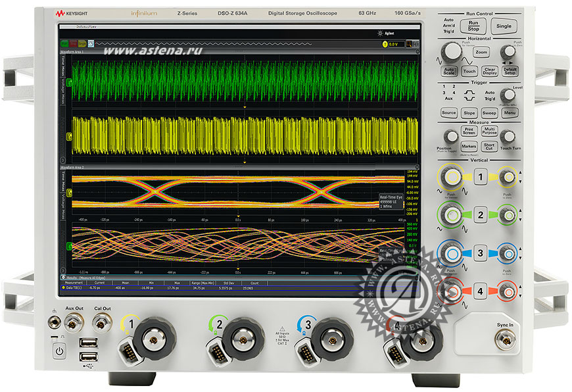Select Time Meas tab in Waveform Area 2
Image resolution: width=572 pixels, height=392 pixels.
click(62, 181)
